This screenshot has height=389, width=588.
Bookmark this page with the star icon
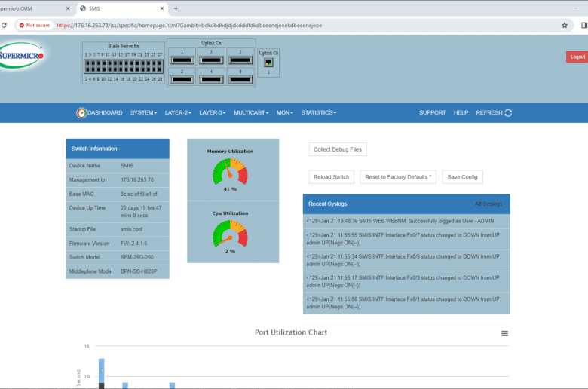[x=565, y=25]
